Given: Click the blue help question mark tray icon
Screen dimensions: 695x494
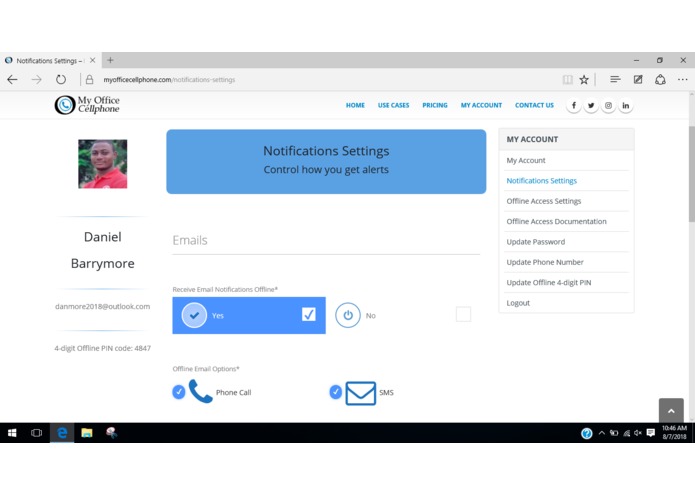Looking at the screenshot, I should 586,433.
